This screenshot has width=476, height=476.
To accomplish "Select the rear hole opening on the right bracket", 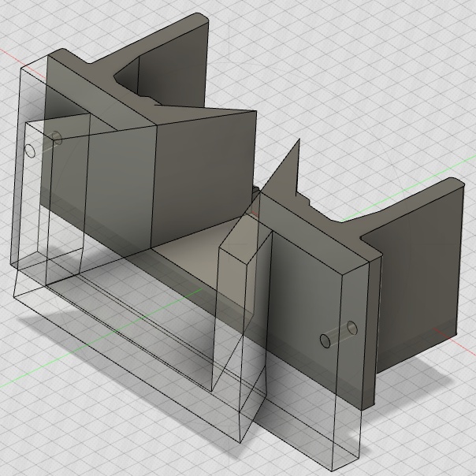I will [351, 328].
